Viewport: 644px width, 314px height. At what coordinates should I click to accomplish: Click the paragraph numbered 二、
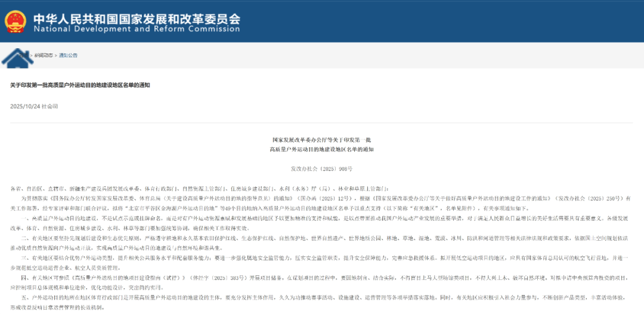322,243
